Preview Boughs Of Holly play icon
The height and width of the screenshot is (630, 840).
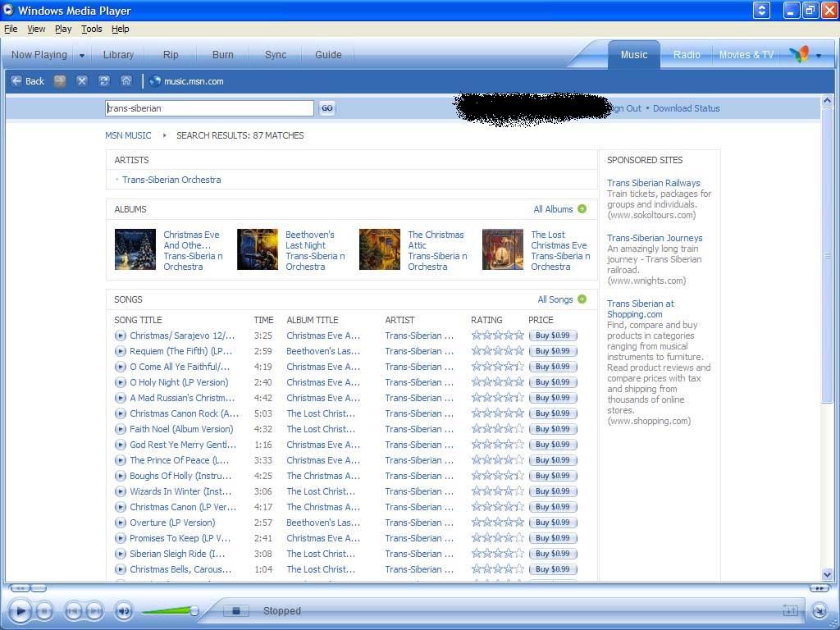tap(120, 475)
